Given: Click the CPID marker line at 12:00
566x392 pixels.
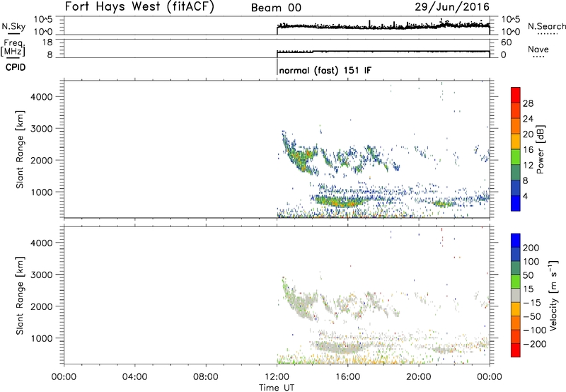Looking at the screenshot, I should click(x=277, y=67).
